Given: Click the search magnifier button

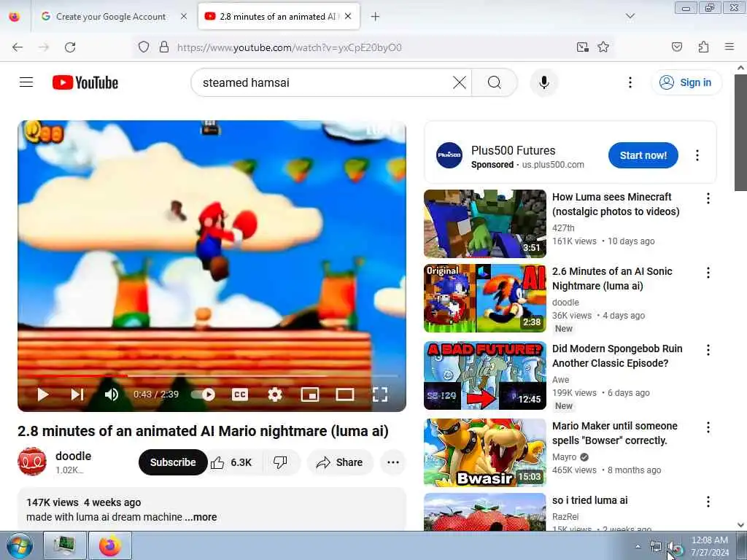Looking at the screenshot, I should click(x=495, y=82).
